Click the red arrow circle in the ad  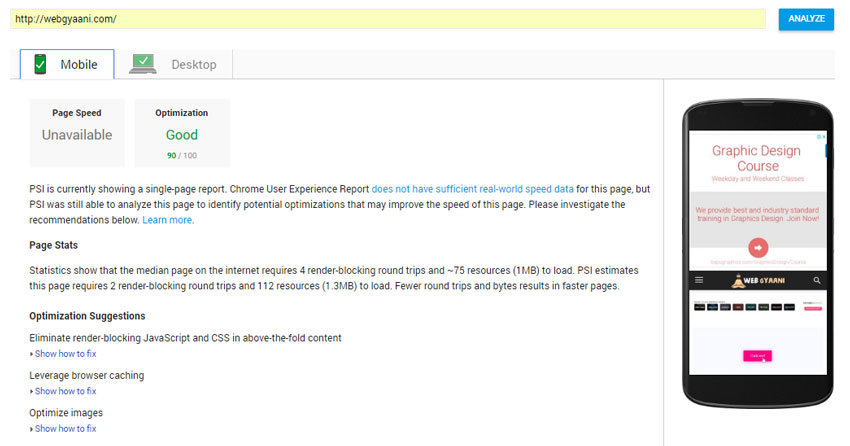click(757, 248)
